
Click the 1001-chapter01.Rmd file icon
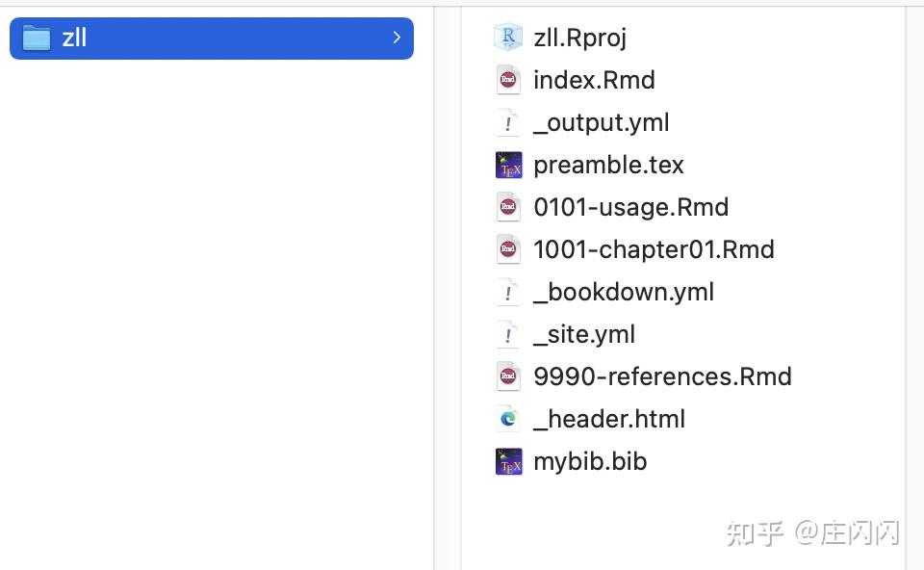pos(508,249)
